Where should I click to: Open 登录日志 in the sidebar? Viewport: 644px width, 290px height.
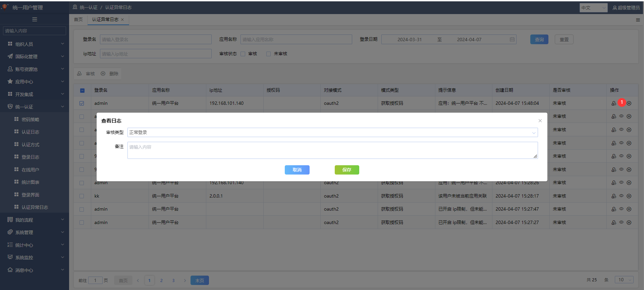[x=31, y=157]
